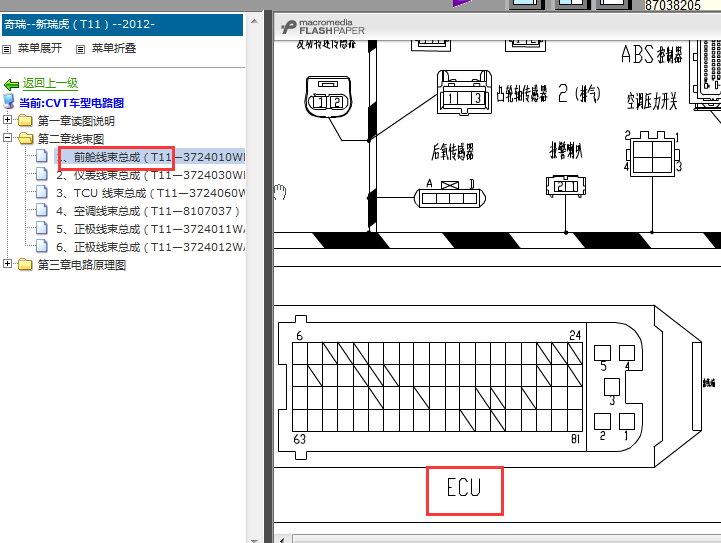Click the document horizontal scrollbar left arrow
This screenshot has width=721, height=543.
point(282,539)
